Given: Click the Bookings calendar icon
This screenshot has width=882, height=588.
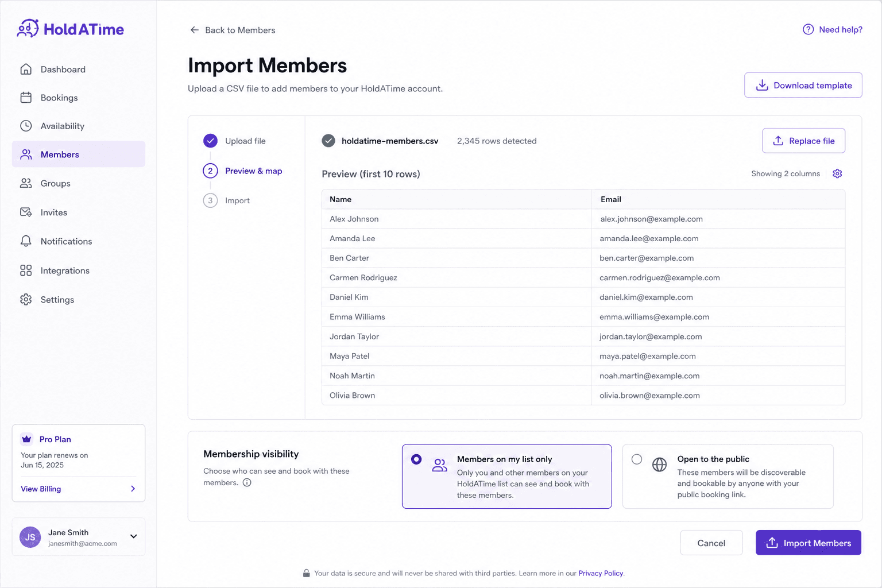Looking at the screenshot, I should (26, 98).
